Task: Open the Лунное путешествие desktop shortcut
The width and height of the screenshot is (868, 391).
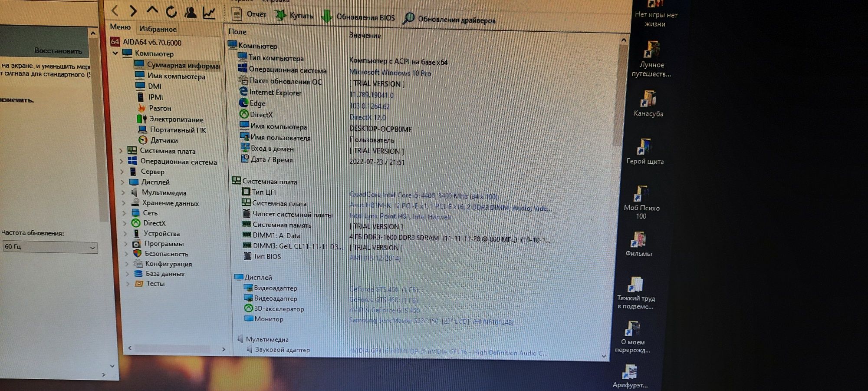Action: tap(651, 59)
